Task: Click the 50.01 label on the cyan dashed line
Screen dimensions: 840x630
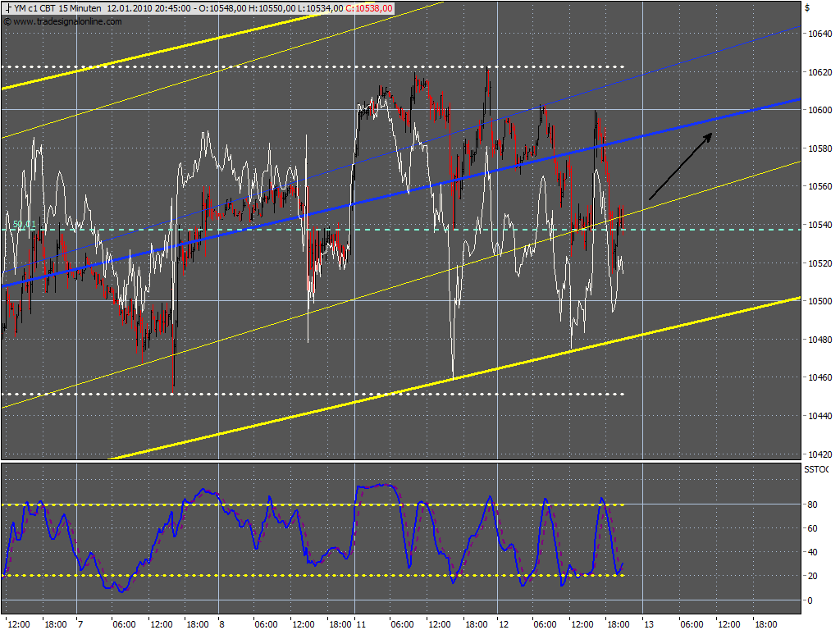Action: pos(24,225)
